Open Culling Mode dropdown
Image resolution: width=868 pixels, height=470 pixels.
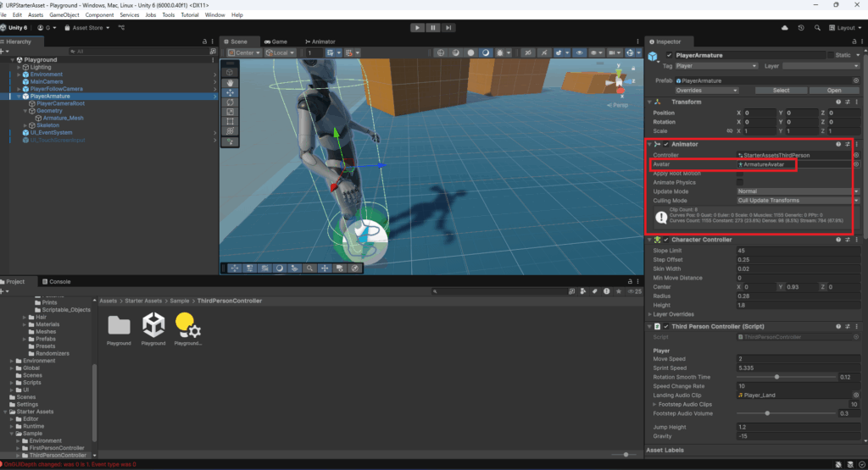coord(798,201)
